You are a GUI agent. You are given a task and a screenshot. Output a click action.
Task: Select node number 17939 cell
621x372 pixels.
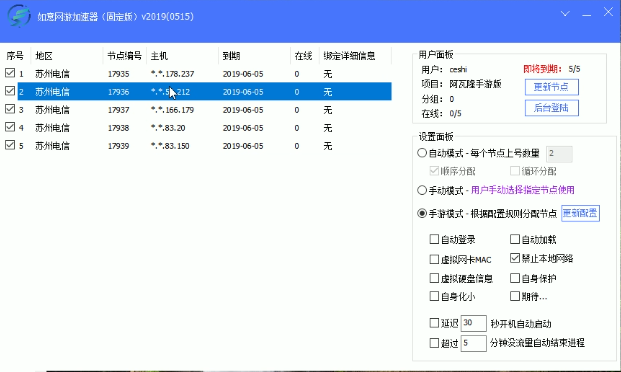tap(118, 146)
